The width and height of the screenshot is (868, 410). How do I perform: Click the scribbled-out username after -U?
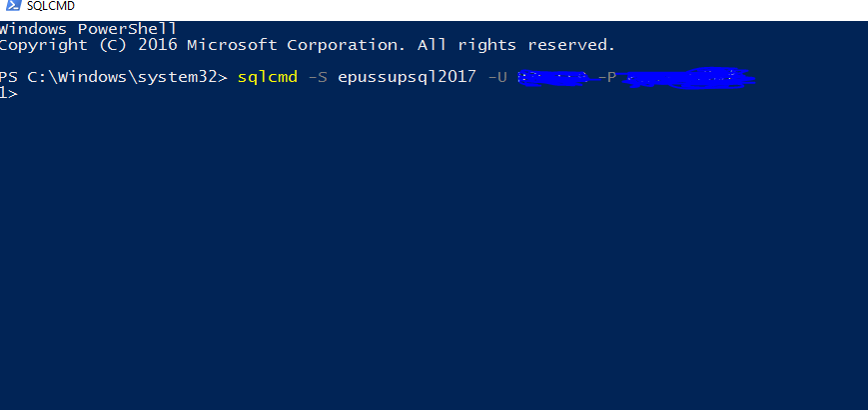click(552, 78)
